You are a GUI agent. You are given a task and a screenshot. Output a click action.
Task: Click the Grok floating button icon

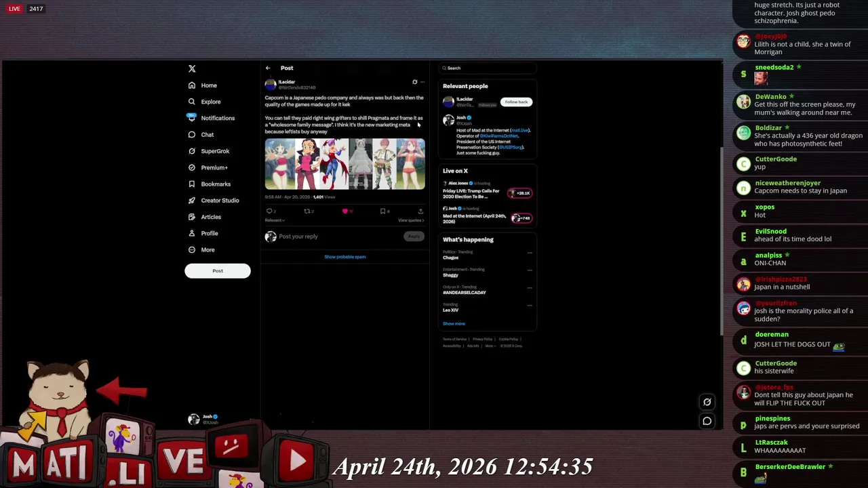point(707,402)
